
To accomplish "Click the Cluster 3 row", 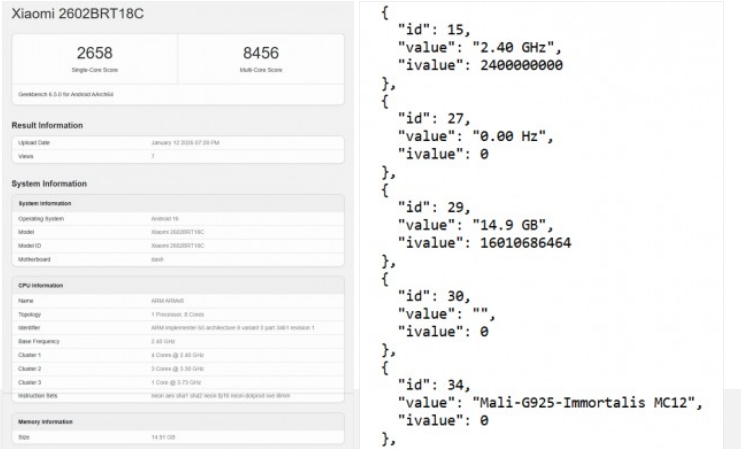I will coord(177,382).
